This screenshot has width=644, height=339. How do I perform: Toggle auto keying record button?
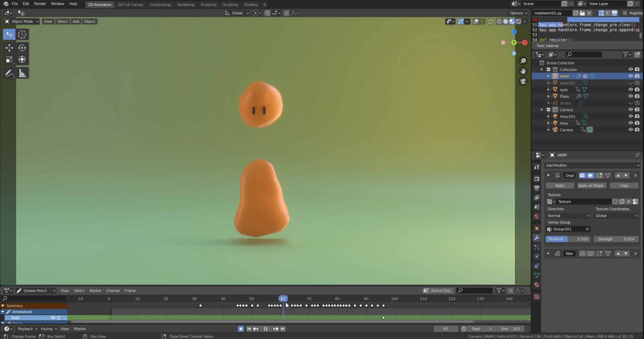click(x=241, y=329)
